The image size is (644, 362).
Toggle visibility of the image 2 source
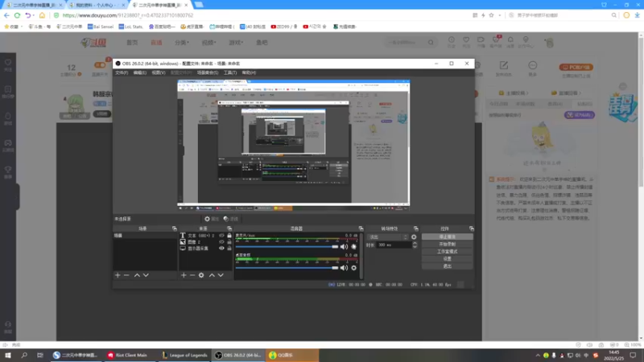click(x=221, y=242)
